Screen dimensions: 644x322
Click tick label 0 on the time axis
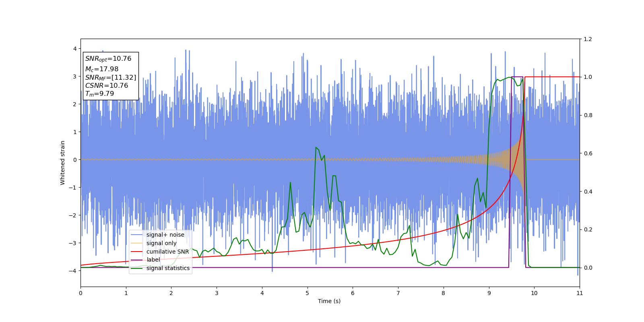80,293
